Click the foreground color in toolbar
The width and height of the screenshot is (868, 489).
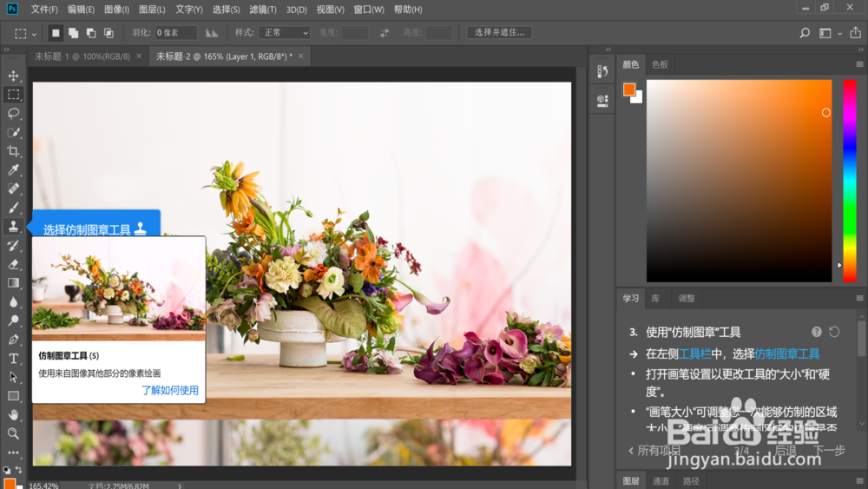pyautogui.click(x=10, y=484)
